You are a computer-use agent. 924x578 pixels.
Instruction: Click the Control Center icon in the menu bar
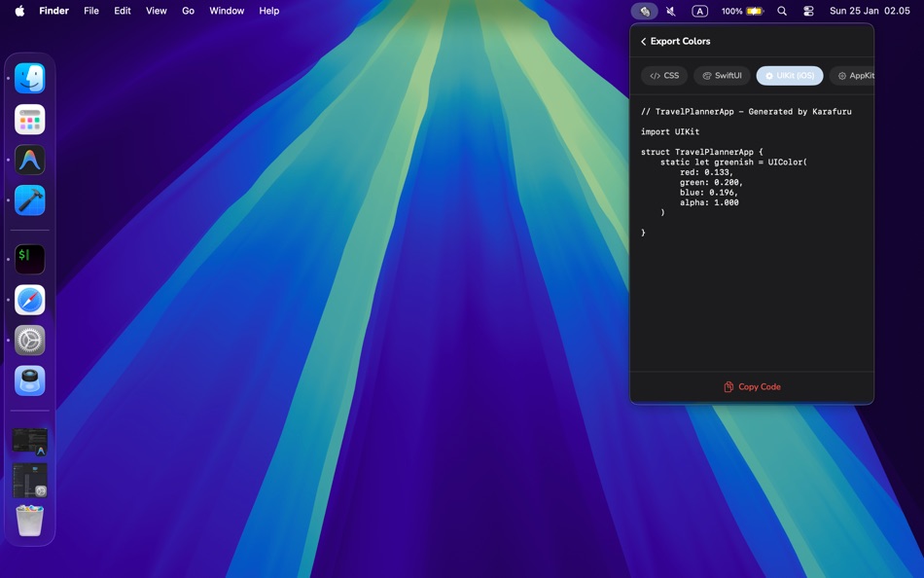(808, 11)
